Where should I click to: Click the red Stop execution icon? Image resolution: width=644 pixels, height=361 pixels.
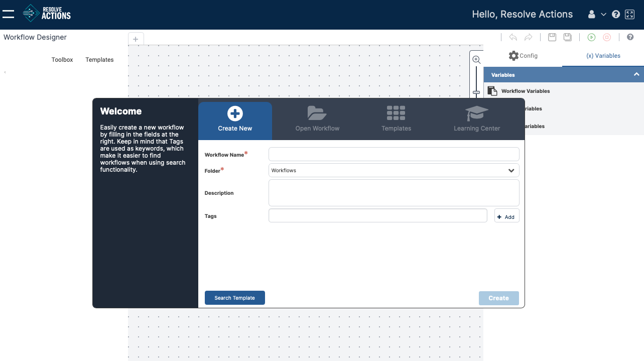click(x=607, y=37)
